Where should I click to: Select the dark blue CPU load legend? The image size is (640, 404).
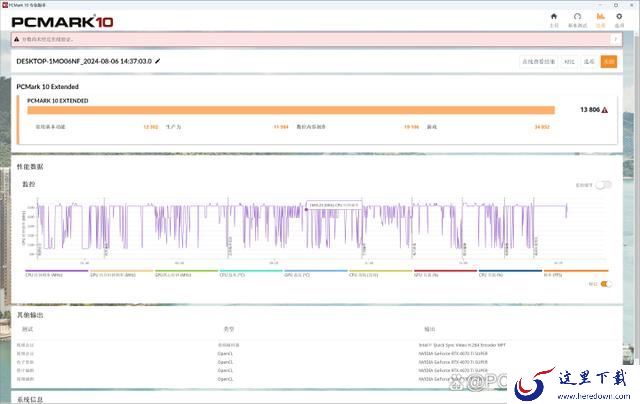click(510, 273)
